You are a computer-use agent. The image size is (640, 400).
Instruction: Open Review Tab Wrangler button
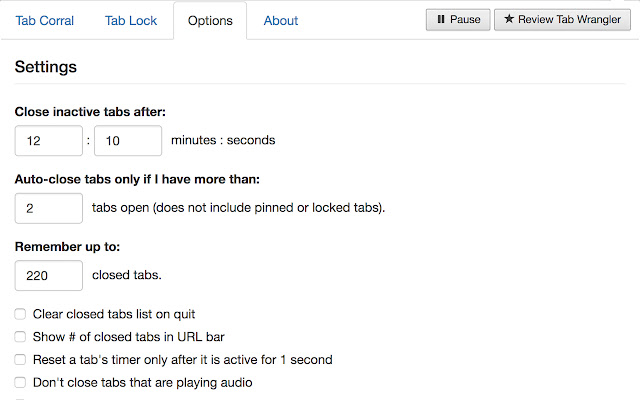[x=562, y=20]
